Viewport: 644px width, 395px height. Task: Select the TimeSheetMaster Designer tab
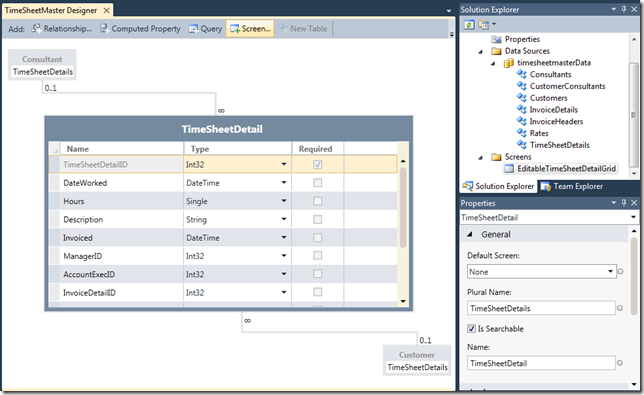[51, 10]
